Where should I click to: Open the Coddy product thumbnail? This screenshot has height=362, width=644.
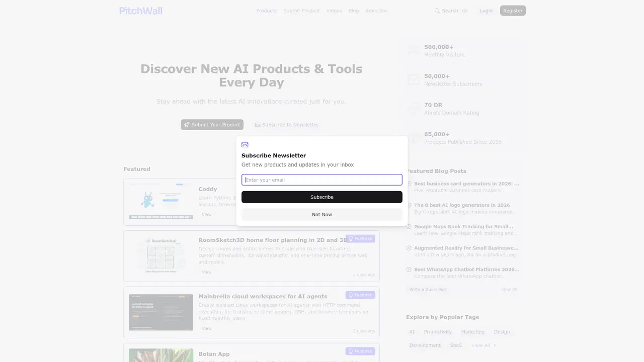161,201
